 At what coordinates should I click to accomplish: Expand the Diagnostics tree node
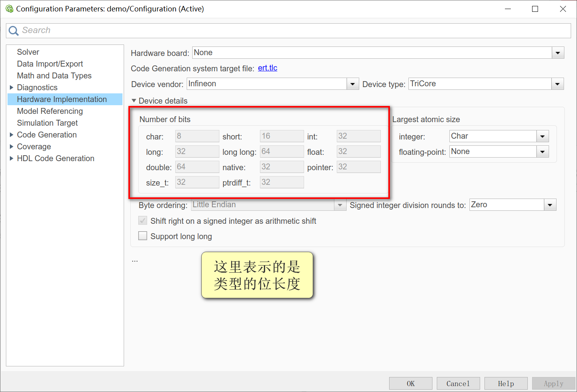11,87
